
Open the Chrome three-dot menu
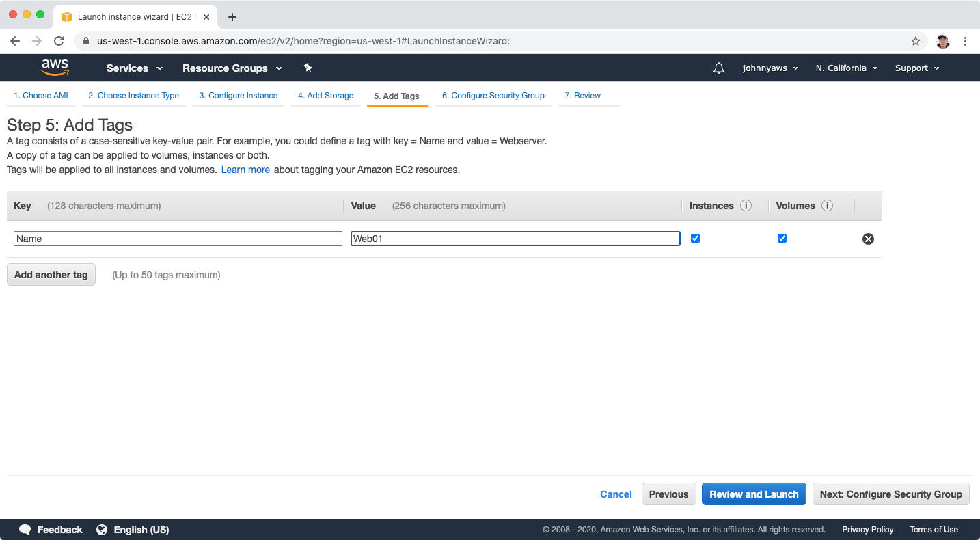pos(965,41)
